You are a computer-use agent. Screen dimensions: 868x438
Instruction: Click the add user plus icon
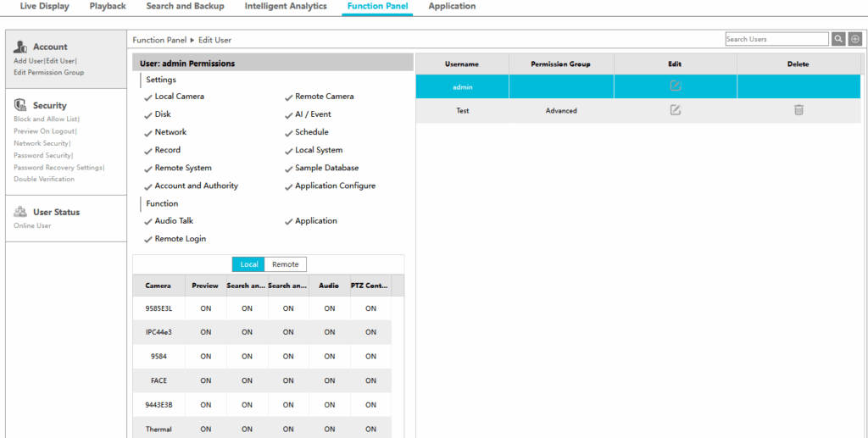[854, 39]
